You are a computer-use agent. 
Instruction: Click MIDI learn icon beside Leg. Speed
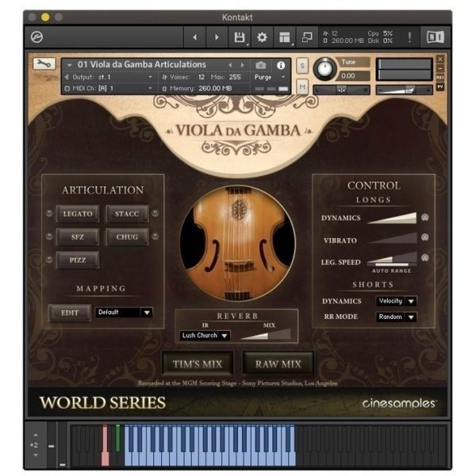425,258
